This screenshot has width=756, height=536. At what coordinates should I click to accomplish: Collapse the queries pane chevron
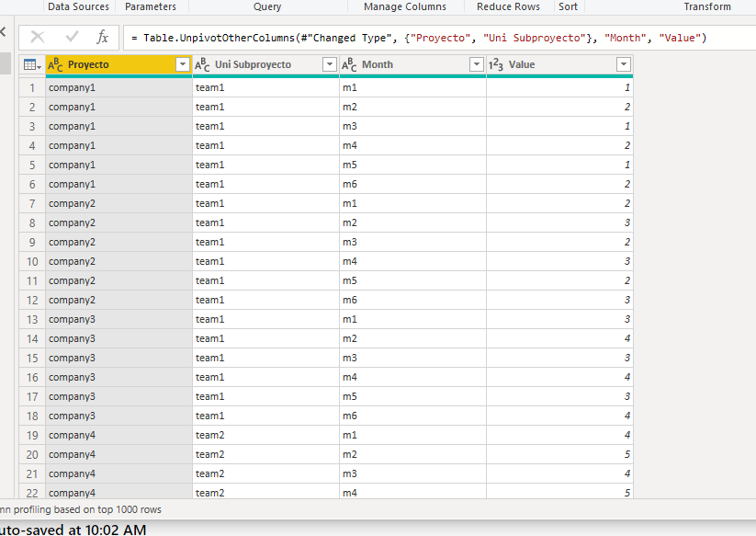[3, 32]
